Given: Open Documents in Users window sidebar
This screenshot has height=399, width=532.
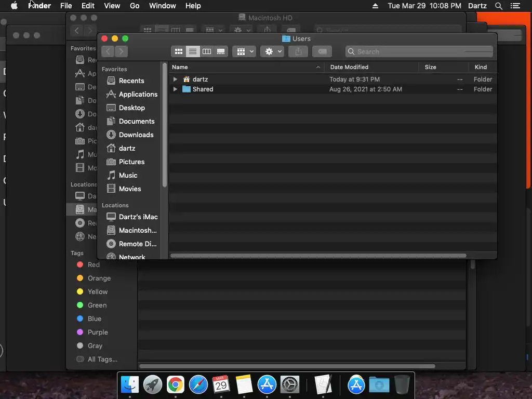Looking at the screenshot, I should [131, 122].
